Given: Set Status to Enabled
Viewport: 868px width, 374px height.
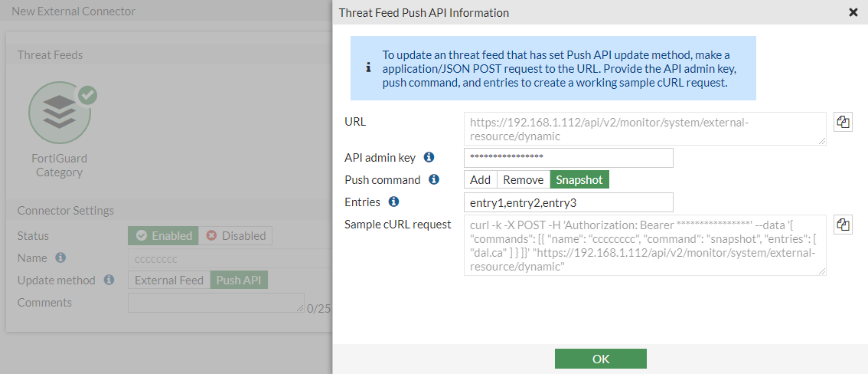Looking at the screenshot, I should pyautogui.click(x=163, y=236).
